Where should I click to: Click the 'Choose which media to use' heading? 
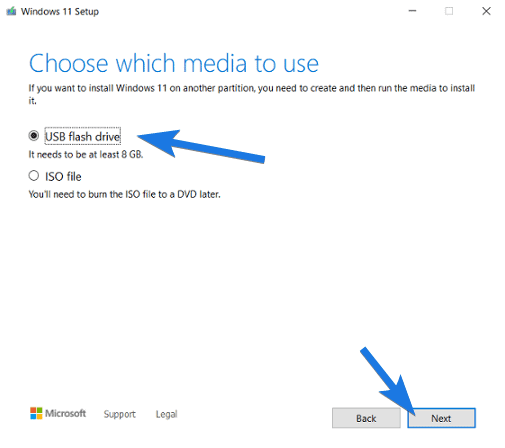(x=174, y=63)
